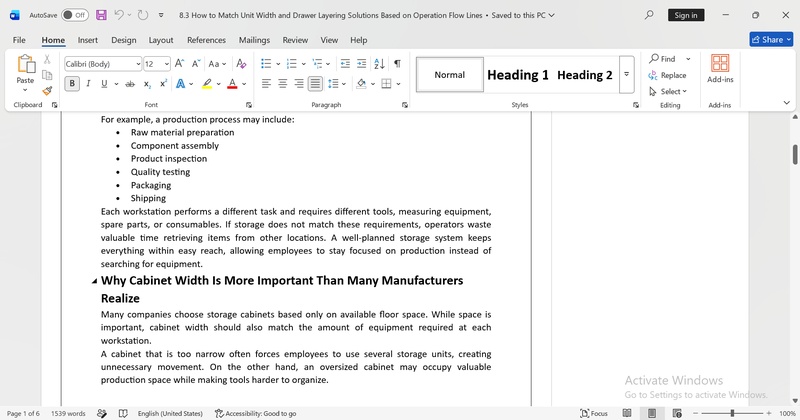Open font name dropdown Calibri (Body)

click(x=138, y=64)
